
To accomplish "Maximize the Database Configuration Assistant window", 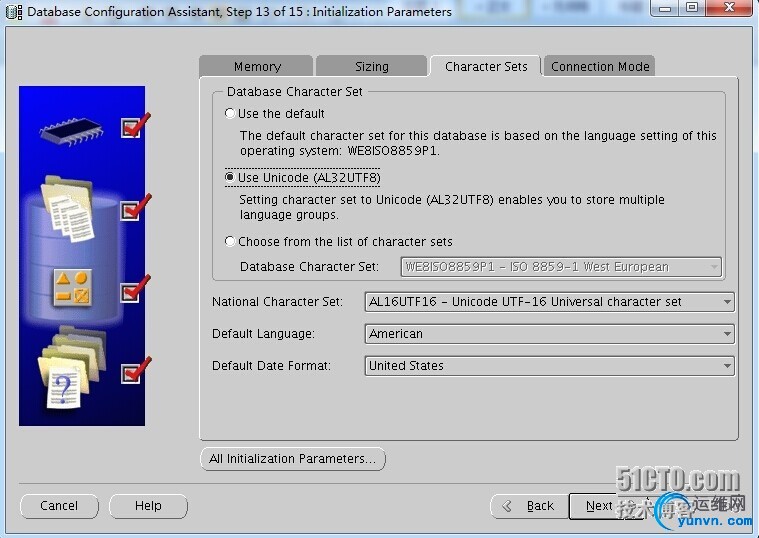I will pos(693,8).
